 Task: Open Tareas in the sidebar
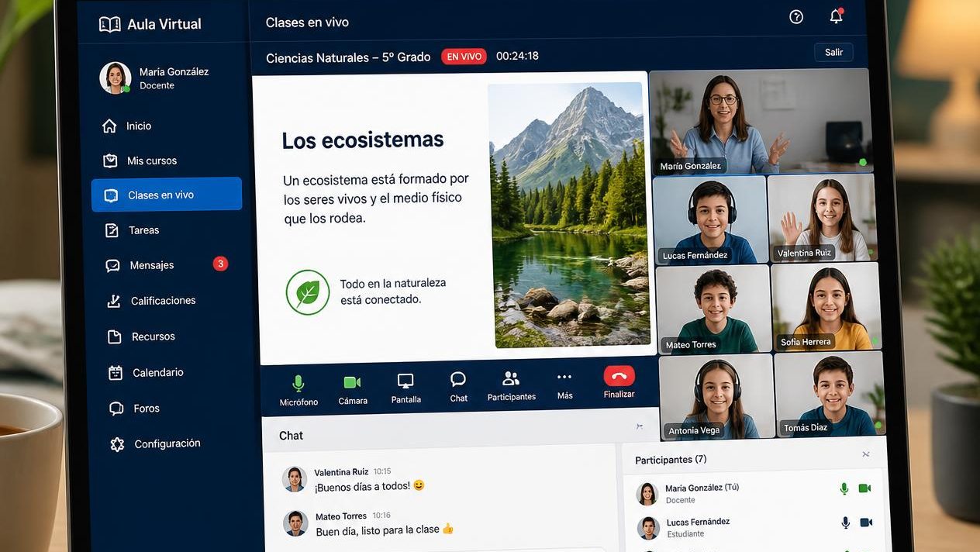pos(166,230)
